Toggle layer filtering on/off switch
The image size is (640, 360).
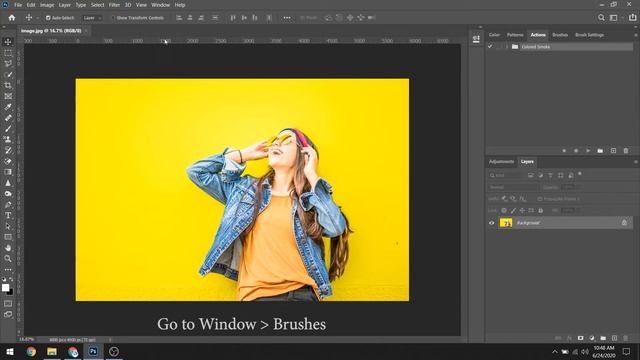[x=580, y=174]
